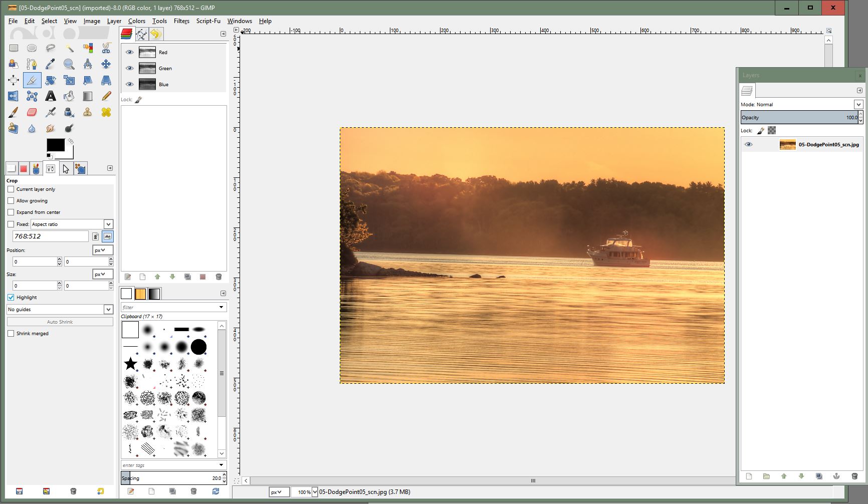
Task: Disable the Highlight checkbox
Action: (11, 298)
